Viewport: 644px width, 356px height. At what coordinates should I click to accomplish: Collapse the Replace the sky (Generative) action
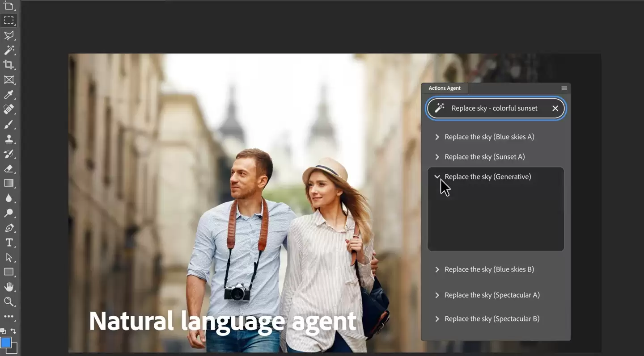pyautogui.click(x=437, y=176)
